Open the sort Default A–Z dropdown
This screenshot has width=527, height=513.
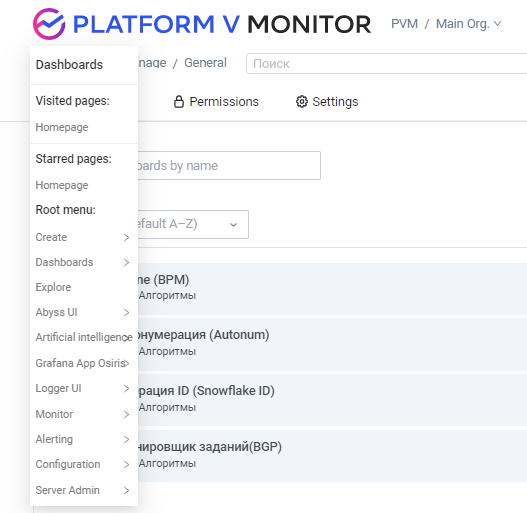tap(193, 225)
